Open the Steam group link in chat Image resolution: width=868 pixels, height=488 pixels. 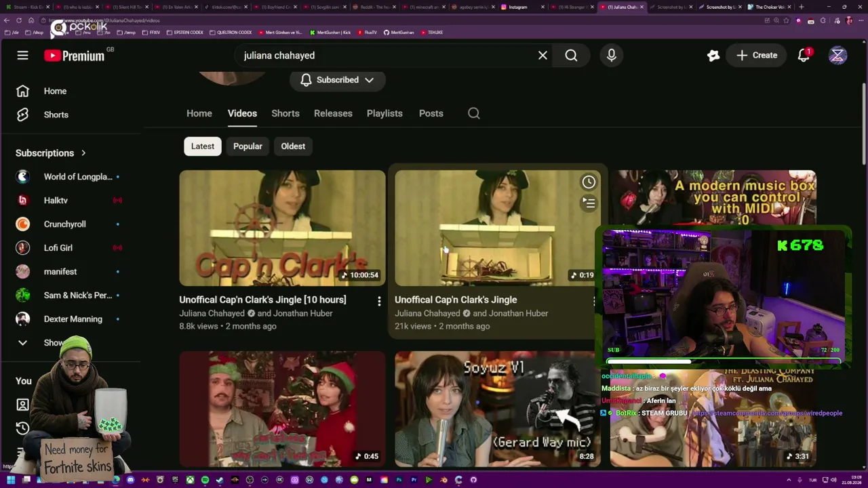click(x=767, y=413)
